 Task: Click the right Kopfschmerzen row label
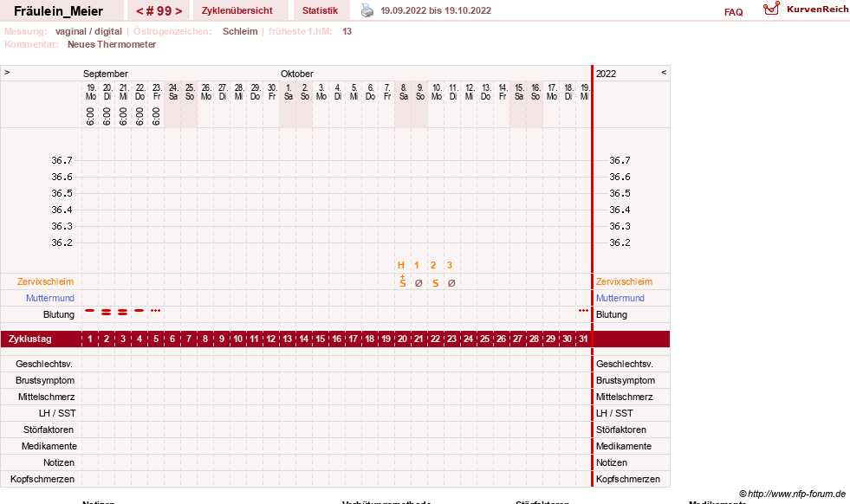click(627, 479)
